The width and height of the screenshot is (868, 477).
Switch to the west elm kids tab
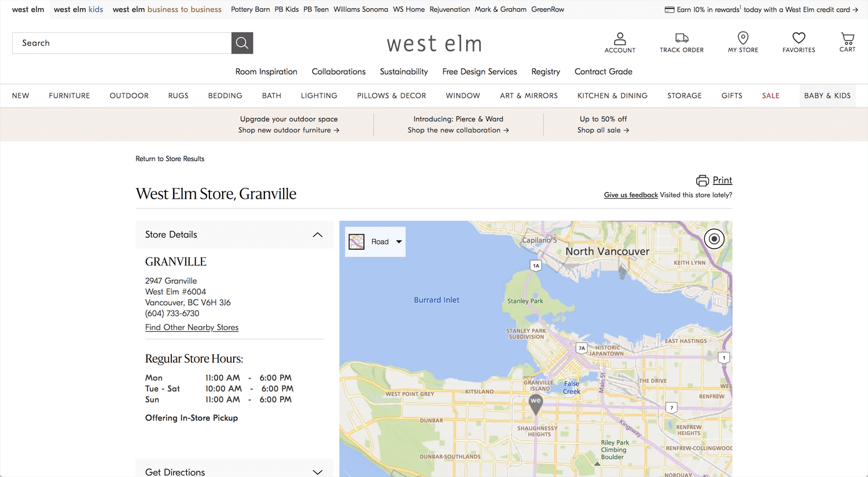(78, 9)
